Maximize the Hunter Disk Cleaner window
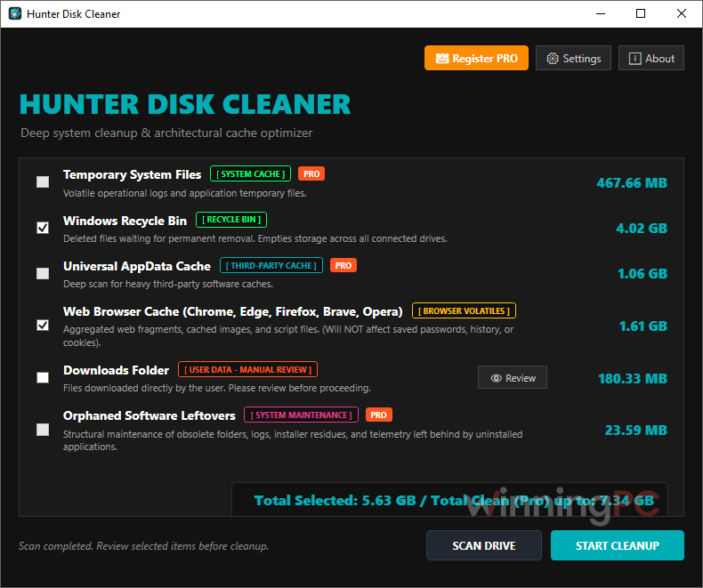Image resolution: width=703 pixels, height=588 pixels. (641, 13)
